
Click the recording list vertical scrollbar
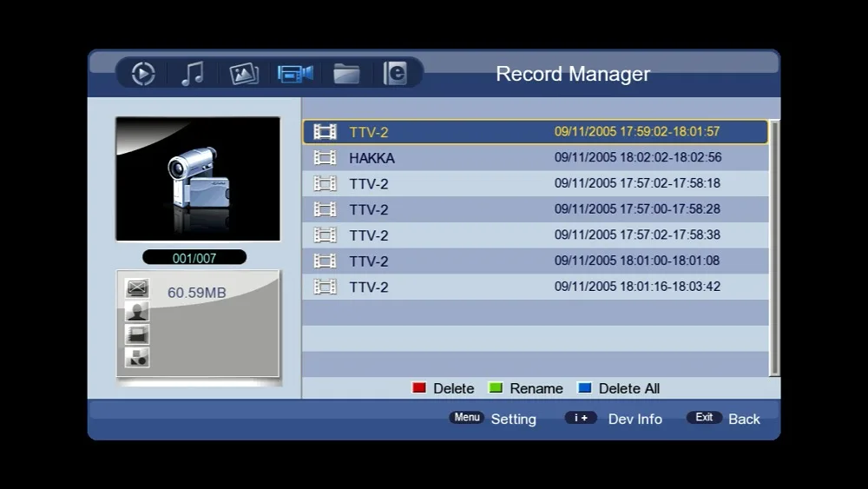tap(774, 248)
